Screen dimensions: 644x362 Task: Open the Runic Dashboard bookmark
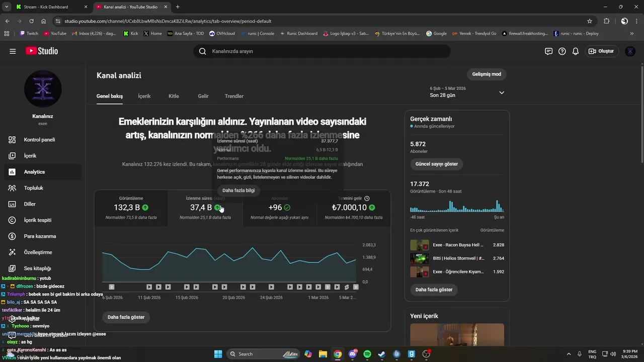click(298, 34)
